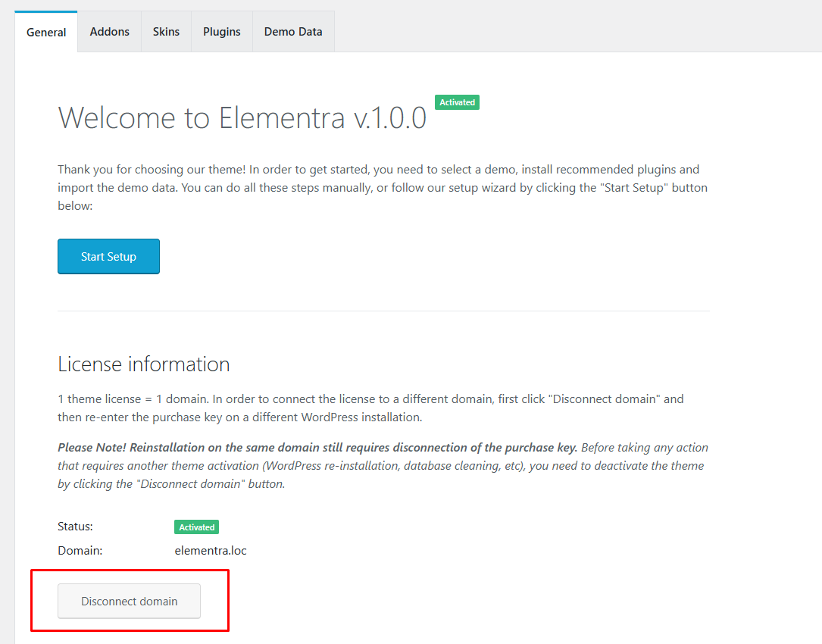Click the Activated badge next to title

[x=457, y=102]
